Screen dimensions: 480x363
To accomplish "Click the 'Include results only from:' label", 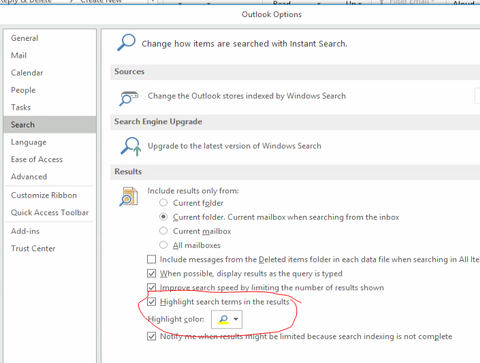I will click(193, 191).
